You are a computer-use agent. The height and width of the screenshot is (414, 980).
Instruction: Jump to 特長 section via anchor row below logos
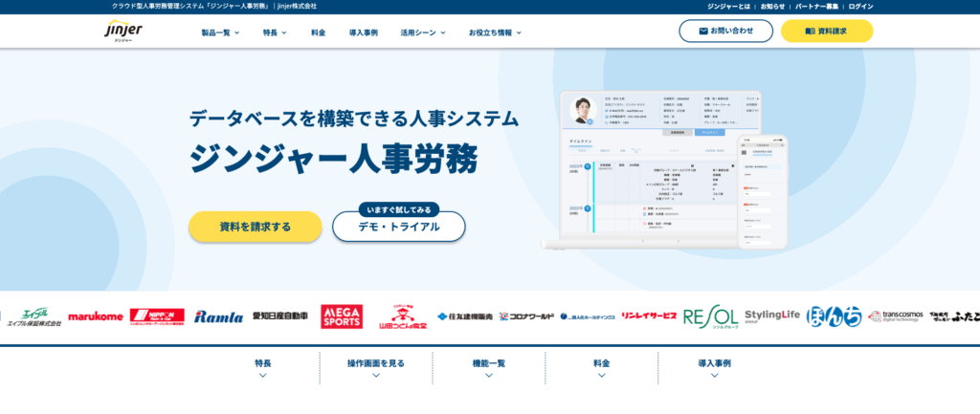pos(262,368)
